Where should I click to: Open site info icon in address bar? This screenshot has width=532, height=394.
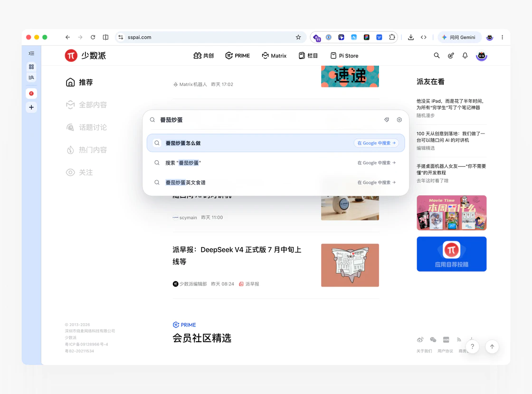[121, 38]
